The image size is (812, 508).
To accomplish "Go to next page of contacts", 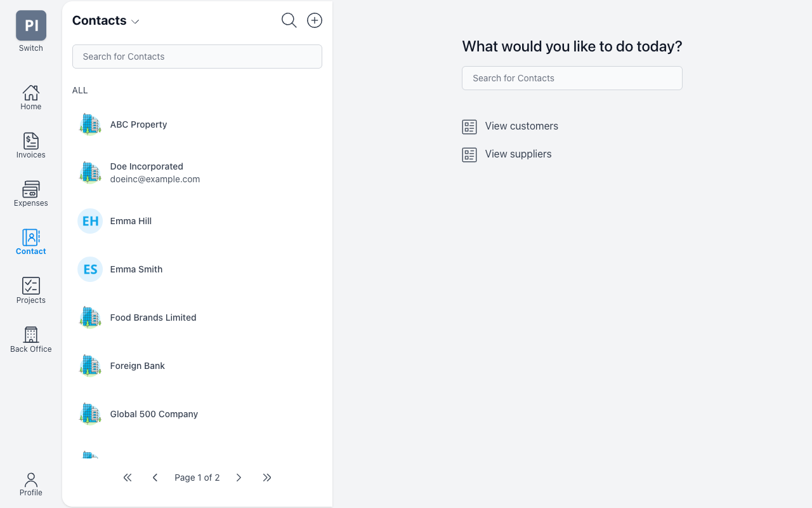I will (239, 478).
